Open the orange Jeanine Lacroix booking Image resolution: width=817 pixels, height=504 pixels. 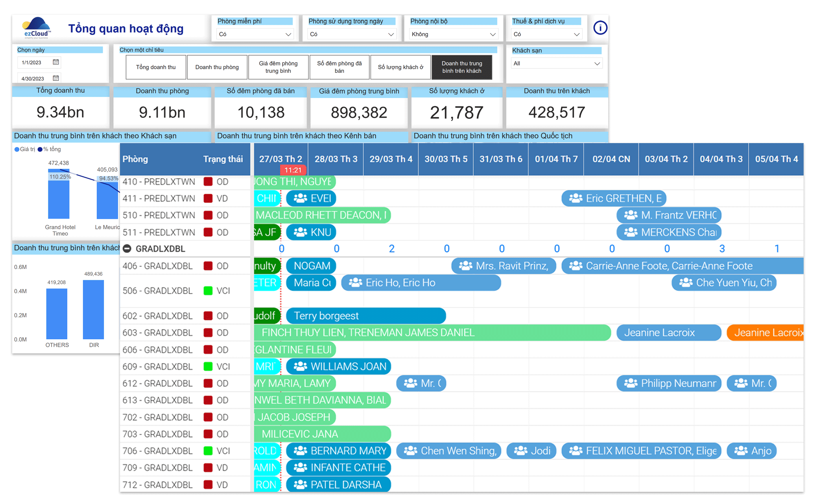pos(765,333)
